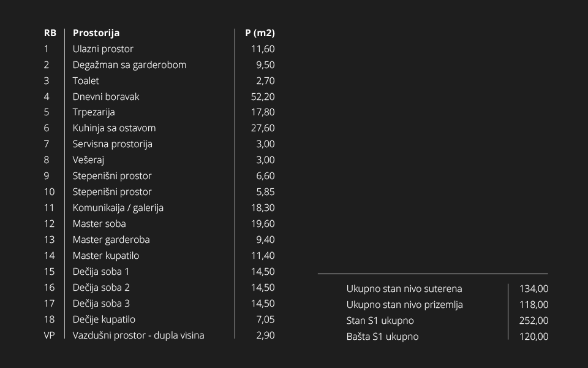This screenshot has width=588, height=368.
Task: Click the 52,20 area value
Action: coord(263,96)
